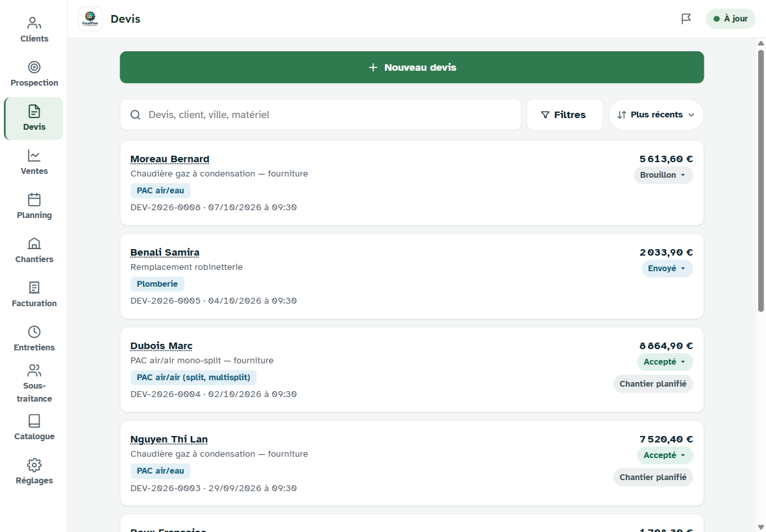Open Ventes chart icon
This screenshot has width=766, height=532.
pos(34,155)
